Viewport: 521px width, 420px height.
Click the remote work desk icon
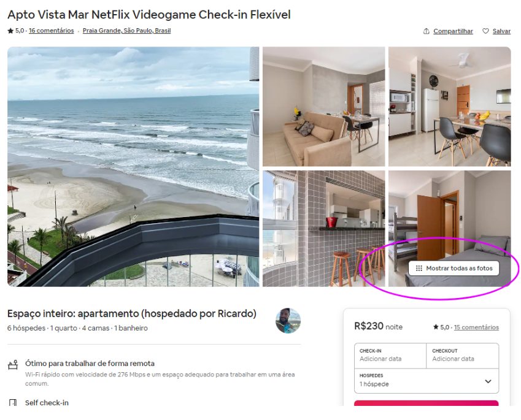[x=13, y=365]
